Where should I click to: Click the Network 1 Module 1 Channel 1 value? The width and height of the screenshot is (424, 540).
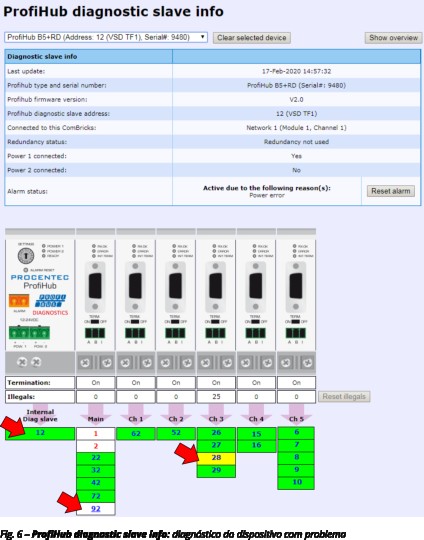(x=296, y=128)
